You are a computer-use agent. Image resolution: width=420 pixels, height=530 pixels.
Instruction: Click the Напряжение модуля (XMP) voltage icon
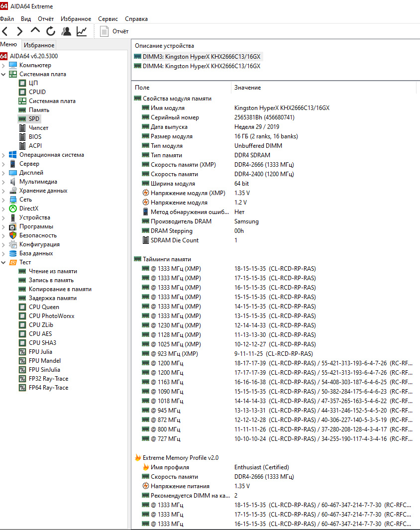(146, 193)
